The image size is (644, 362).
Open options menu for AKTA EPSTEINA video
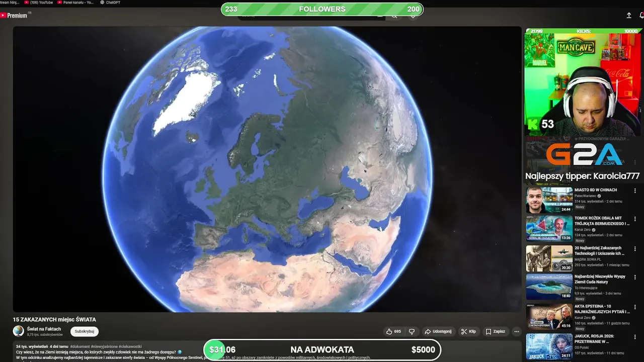coord(635,306)
